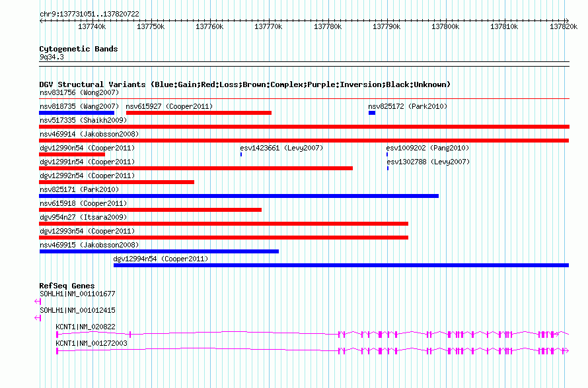The width and height of the screenshot is (588, 388).
Task: Select the red nsv469914 loss bar
Action: point(304,141)
